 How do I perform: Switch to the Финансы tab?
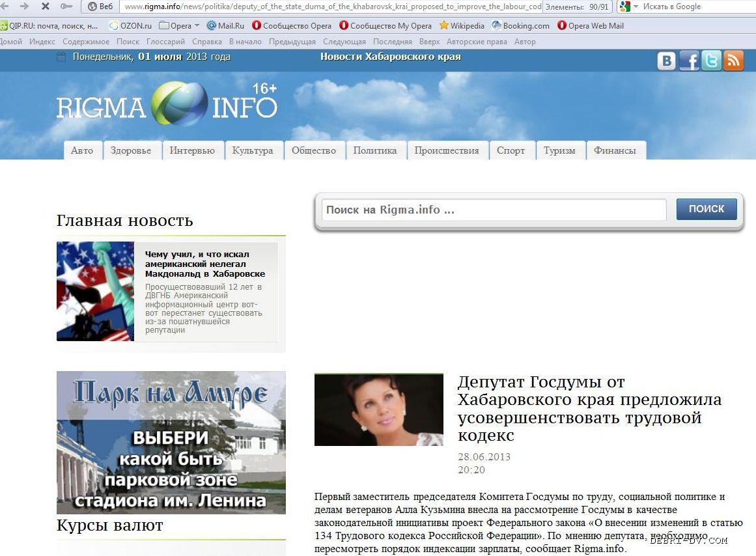point(615,150)
